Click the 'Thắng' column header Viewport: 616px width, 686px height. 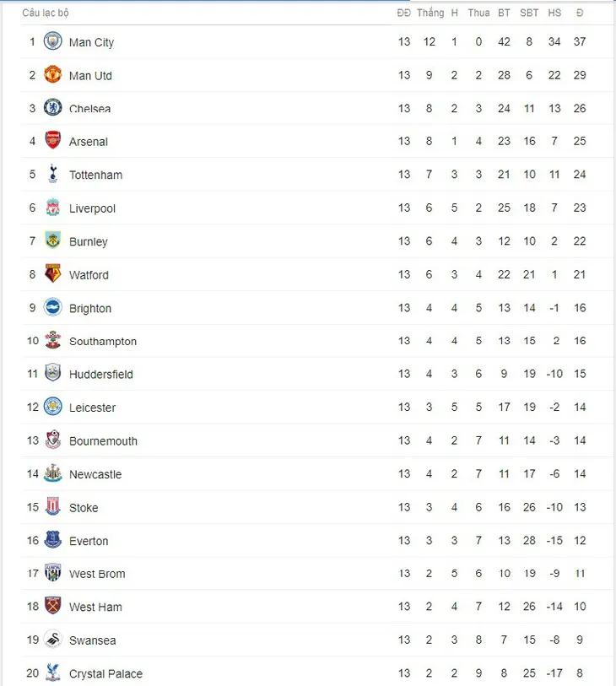click(430, 13)
